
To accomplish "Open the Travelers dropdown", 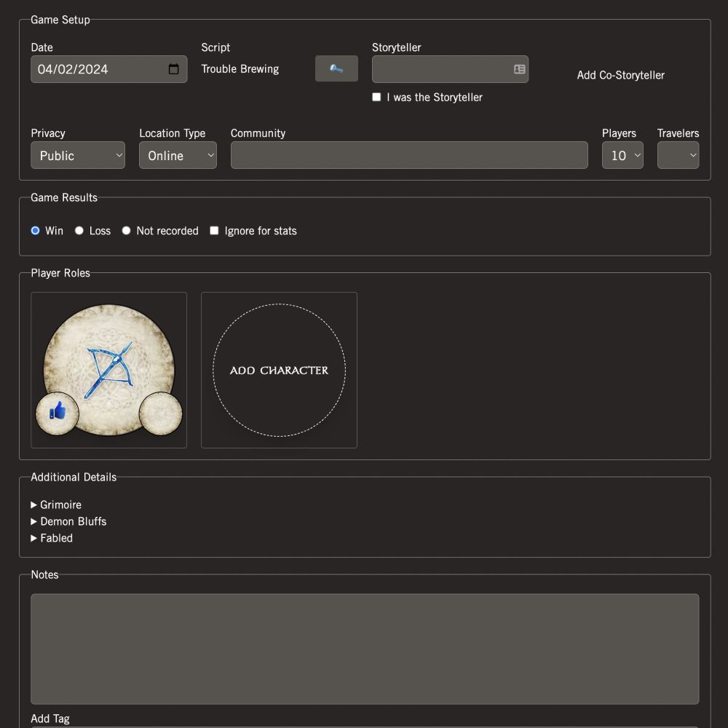I will (678, 155).
